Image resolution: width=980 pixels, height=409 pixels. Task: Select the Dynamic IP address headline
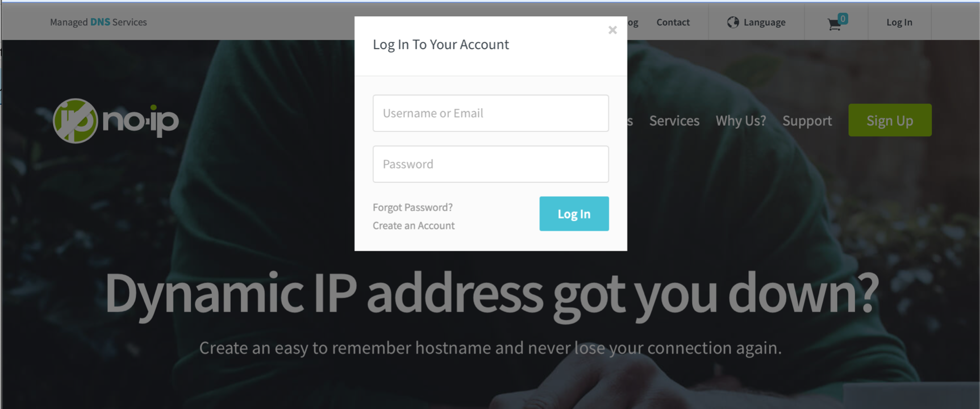(x=492, y=294)
